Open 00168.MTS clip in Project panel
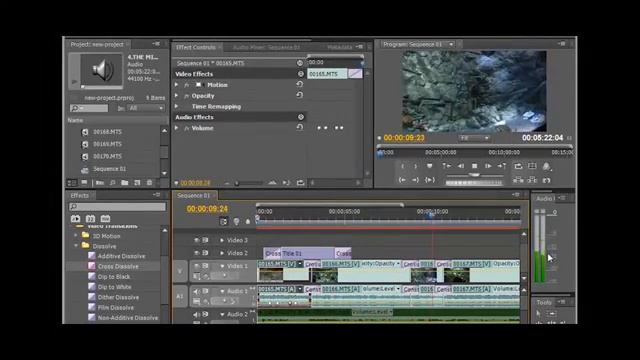 [107, 132]
